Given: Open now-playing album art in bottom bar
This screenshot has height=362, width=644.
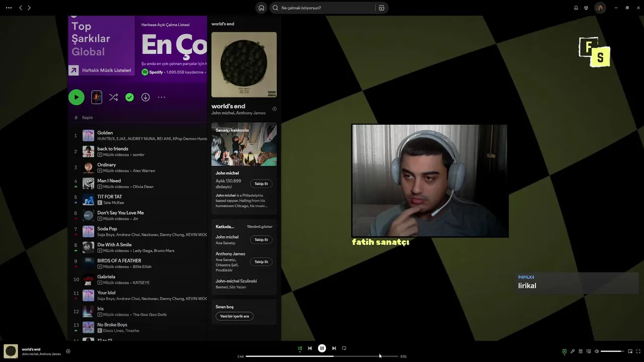Looking at the screenshot, I should (11, 351).
